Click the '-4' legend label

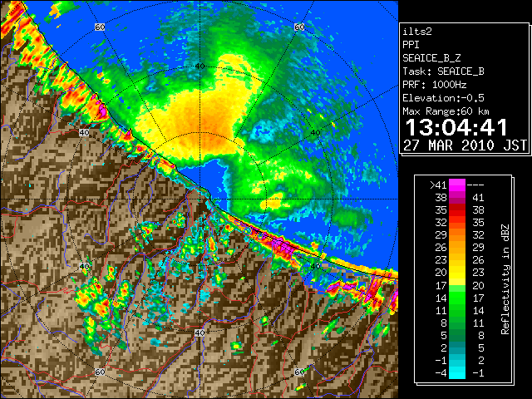[x=441, y=373]
